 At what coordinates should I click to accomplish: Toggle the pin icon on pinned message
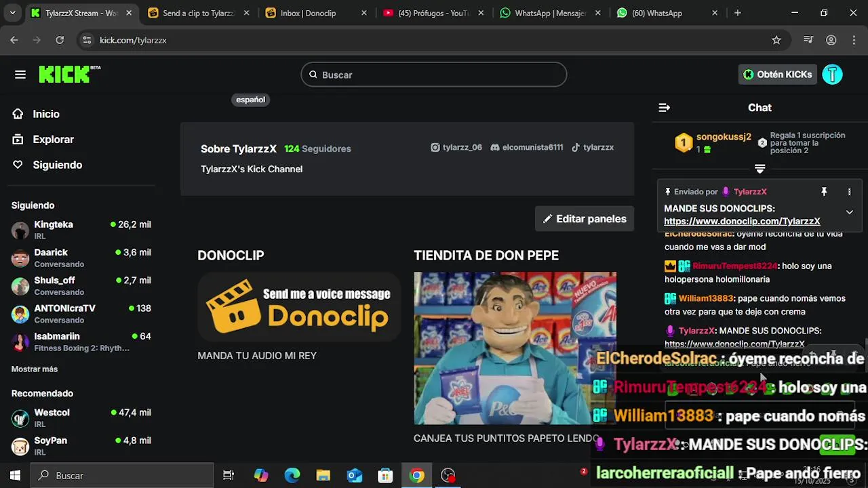824,192
